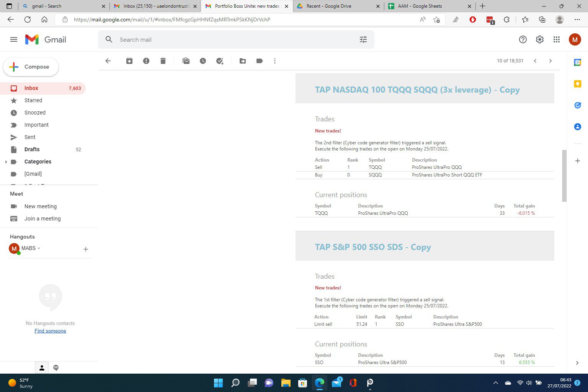Open the Move to folder icon

click(x=243, y=61)
